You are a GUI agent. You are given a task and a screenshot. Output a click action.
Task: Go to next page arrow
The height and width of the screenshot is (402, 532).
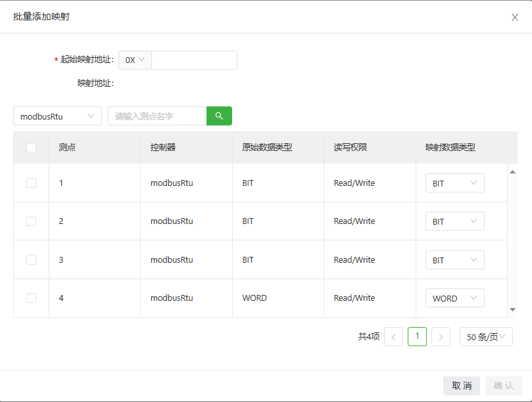pyautogui.click(x=441, y=336)
